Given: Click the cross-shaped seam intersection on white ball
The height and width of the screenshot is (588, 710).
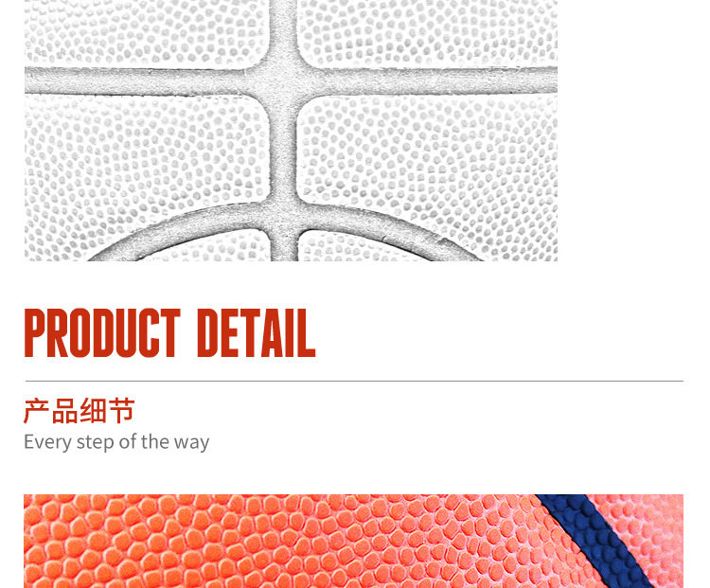Looking at the screenshot, I should tap(284, 81).
